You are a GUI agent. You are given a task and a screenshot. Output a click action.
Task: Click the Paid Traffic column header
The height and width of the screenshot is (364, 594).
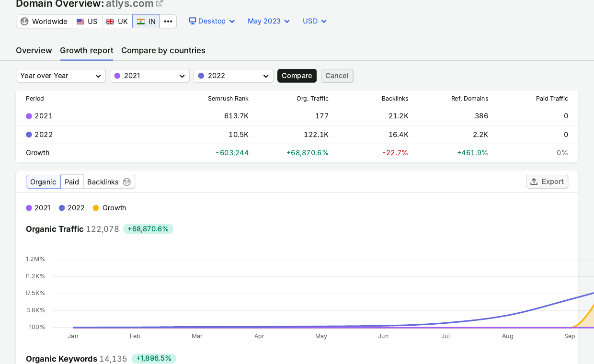[552, 99]
